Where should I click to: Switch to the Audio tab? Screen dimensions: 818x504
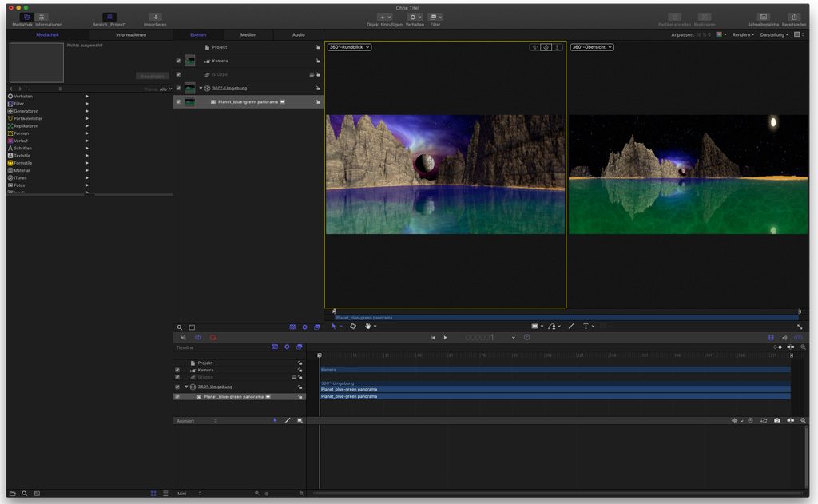pyautogui.click(x=299, y=35)
